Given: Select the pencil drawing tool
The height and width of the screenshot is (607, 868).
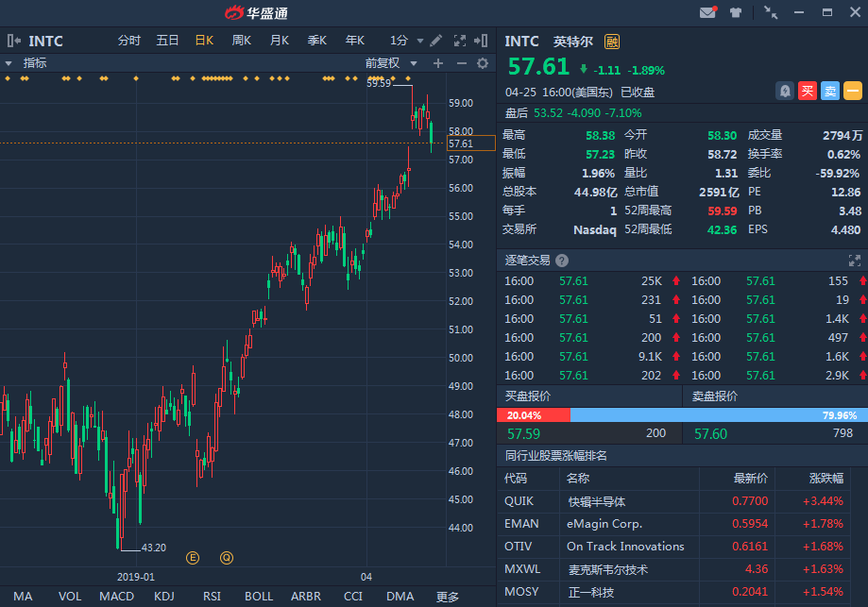Looking at the screenshot, I should pos(435,41).
